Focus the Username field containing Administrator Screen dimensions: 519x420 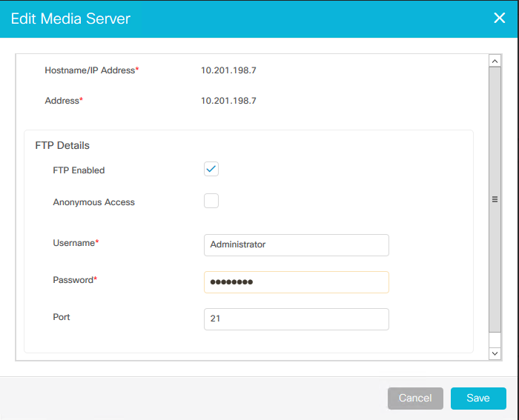tap(297, 245)
